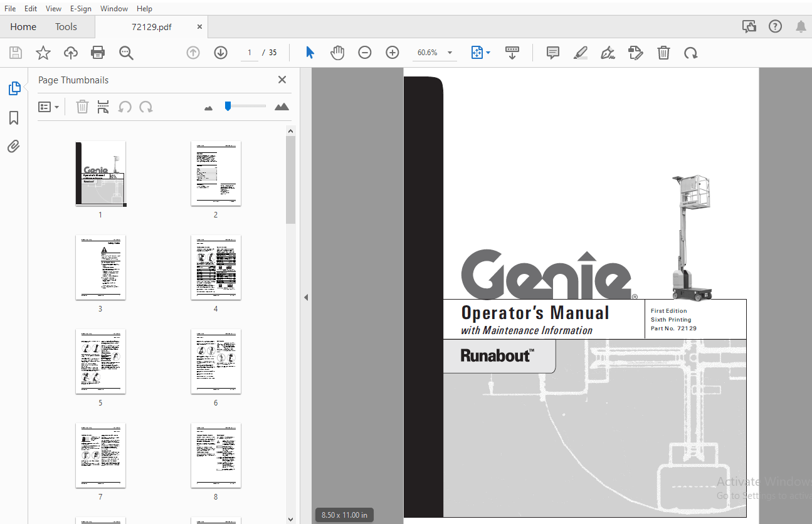
Task: Open the share comments chat icon
Action: pyautogui.click(x=749, y=26)
